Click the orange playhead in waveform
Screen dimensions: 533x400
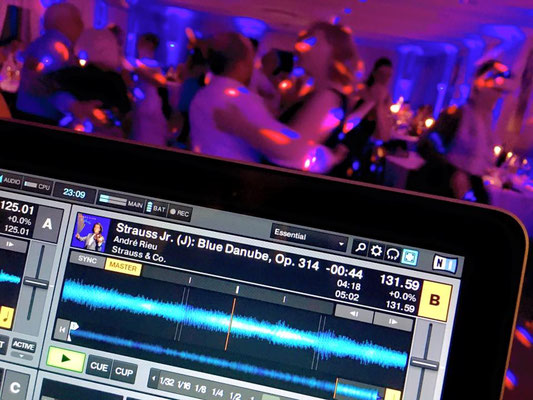(x=230, y=323)
